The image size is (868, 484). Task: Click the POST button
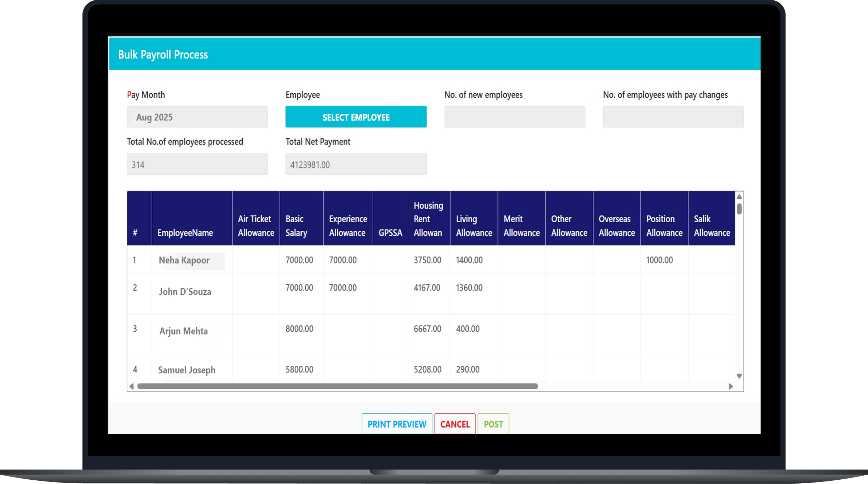click(493, 424)
